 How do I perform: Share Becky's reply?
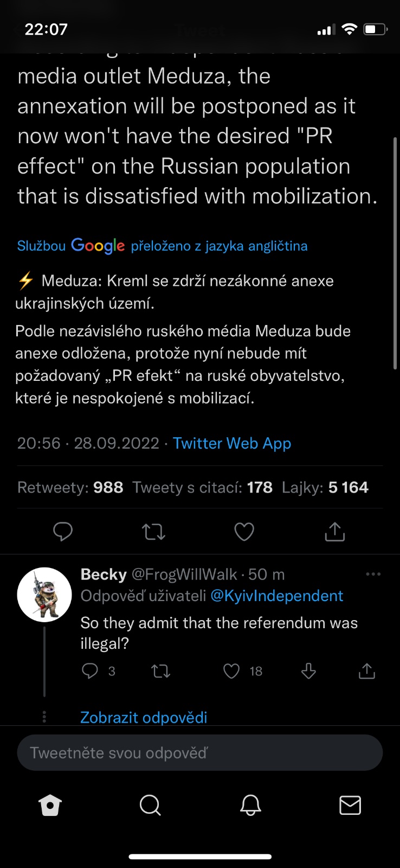pos(367,672)
